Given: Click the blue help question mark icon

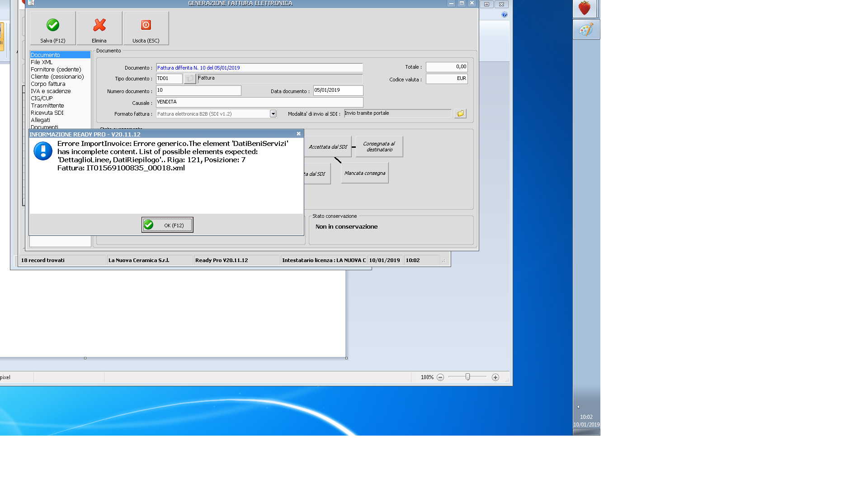Looking at the screenshot, I should tap(505, 15).
